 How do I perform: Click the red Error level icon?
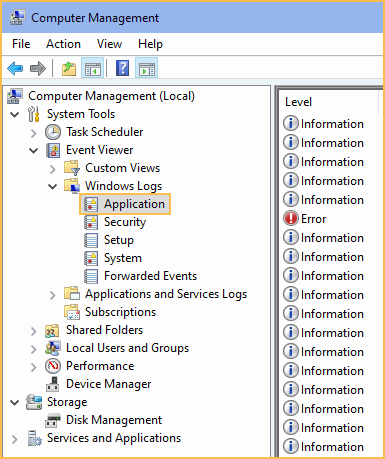[290, 219]
